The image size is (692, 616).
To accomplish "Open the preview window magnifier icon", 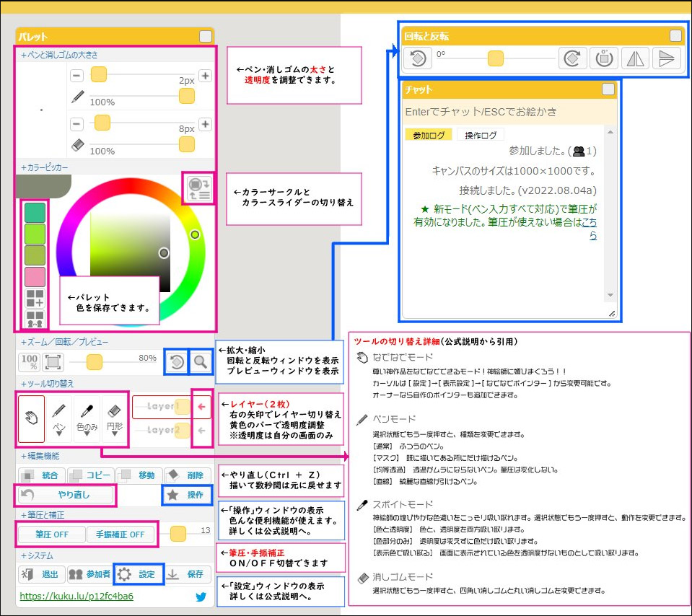I will [201, 362].
